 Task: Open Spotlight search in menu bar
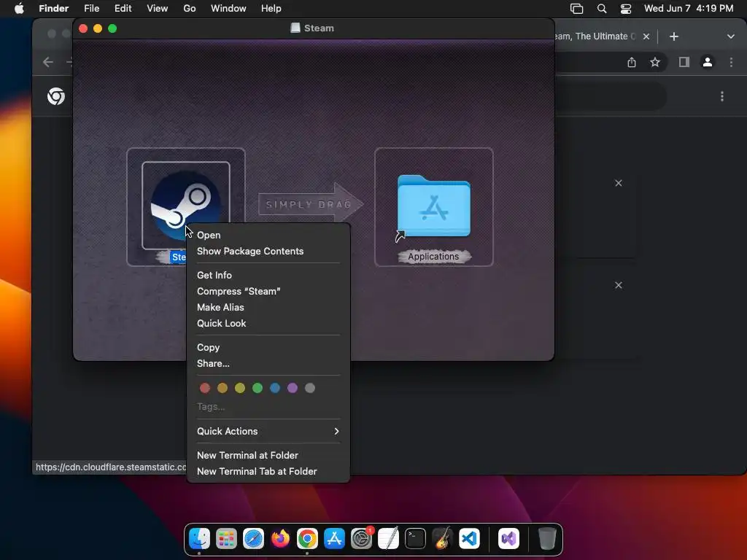click(x=602, y=8)
